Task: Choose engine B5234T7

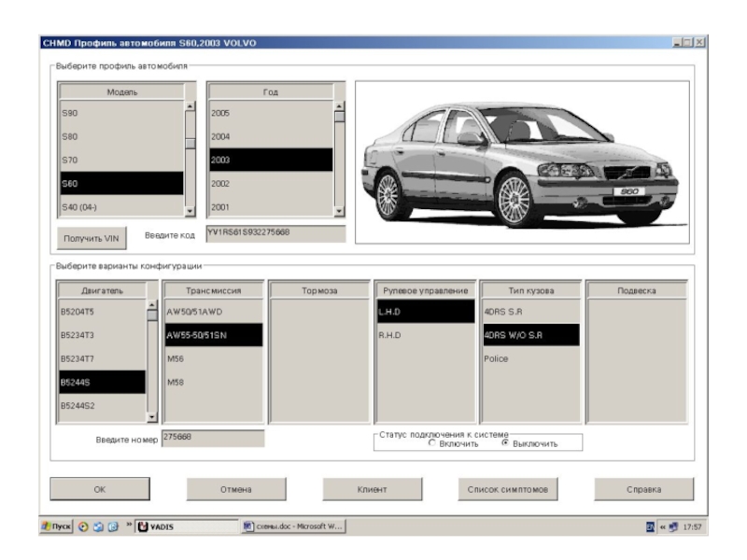Action: coord(103,358)
